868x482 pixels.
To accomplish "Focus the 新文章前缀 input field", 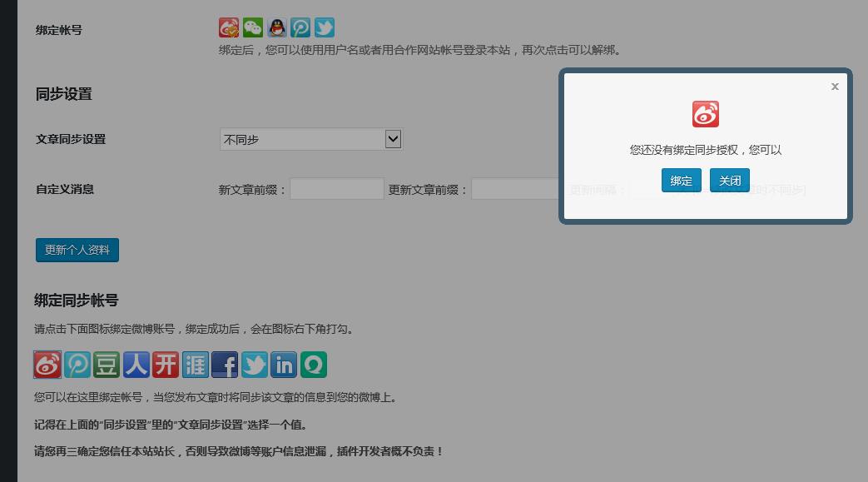I will coord(337,189).
